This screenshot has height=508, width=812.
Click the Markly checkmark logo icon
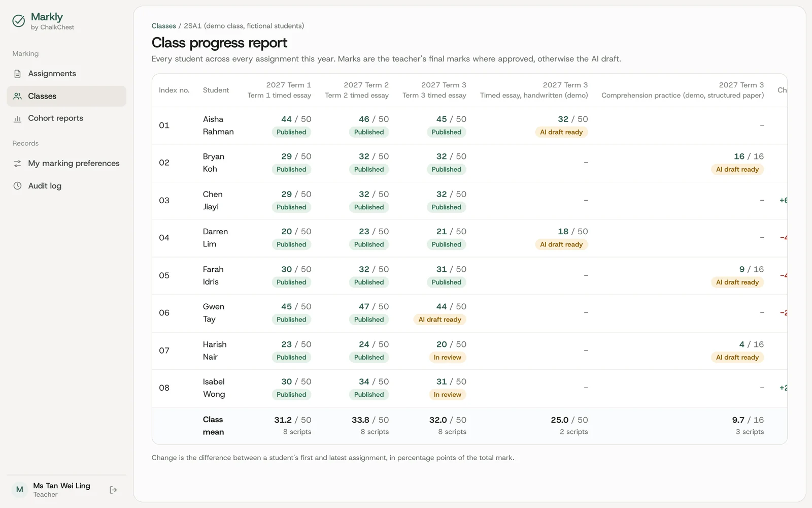pos(19,21)
